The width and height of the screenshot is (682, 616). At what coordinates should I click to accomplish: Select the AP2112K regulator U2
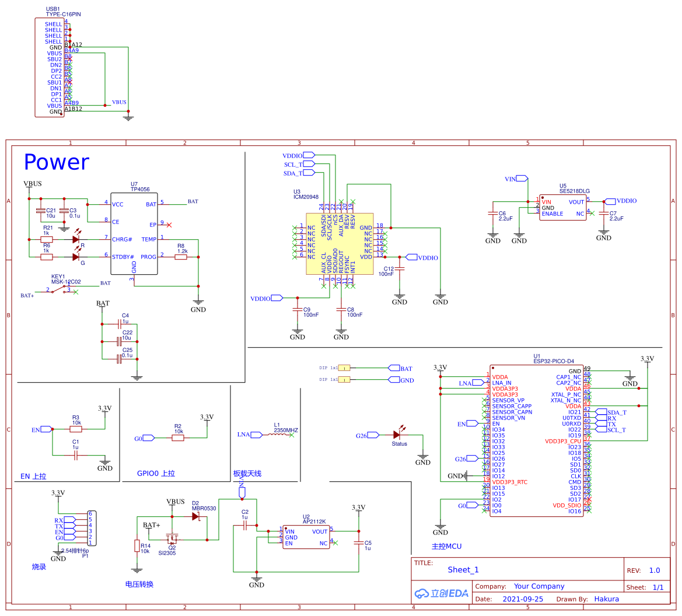tap(306, 537)
